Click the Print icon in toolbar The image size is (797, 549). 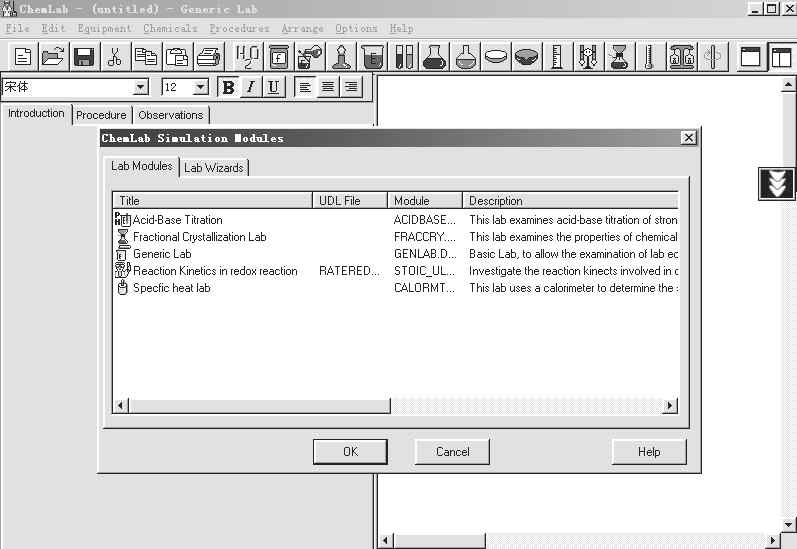coord(208,57)
